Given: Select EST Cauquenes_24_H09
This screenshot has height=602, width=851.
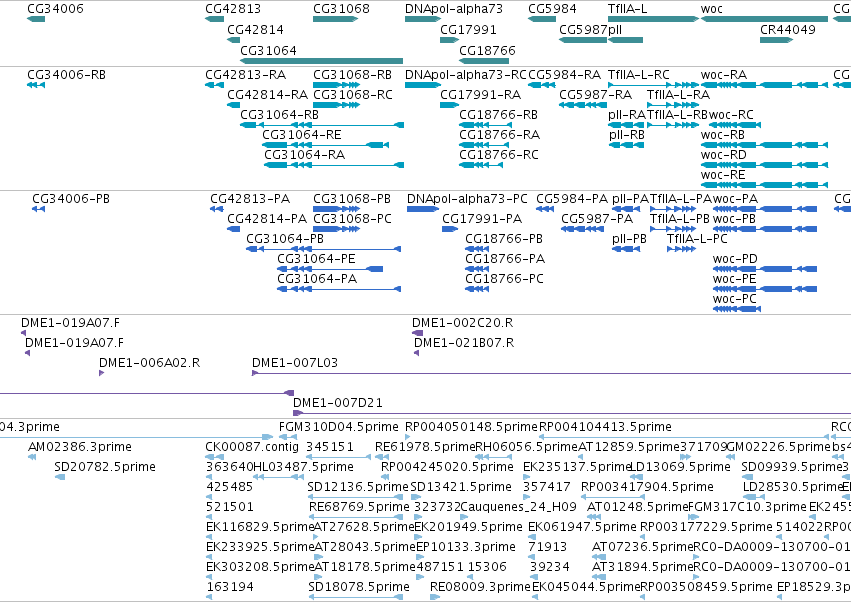Looking at the screenshot, I should [x=463, y=517].
